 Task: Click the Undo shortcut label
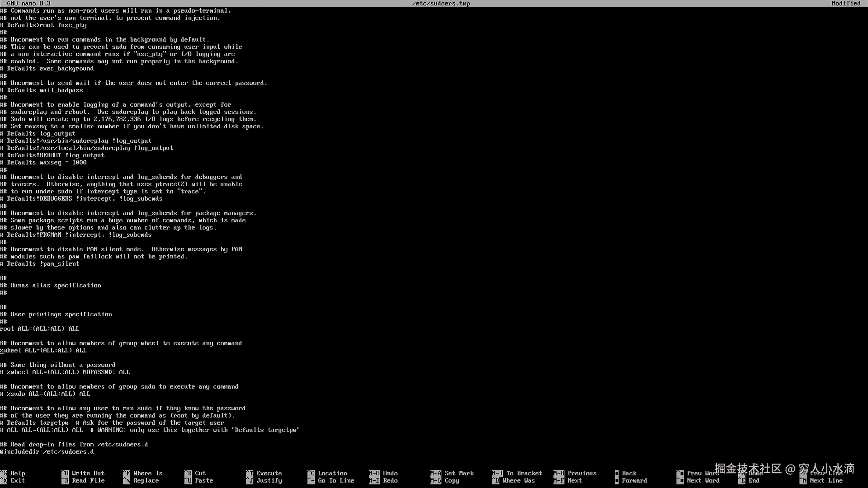click(390, 473)
